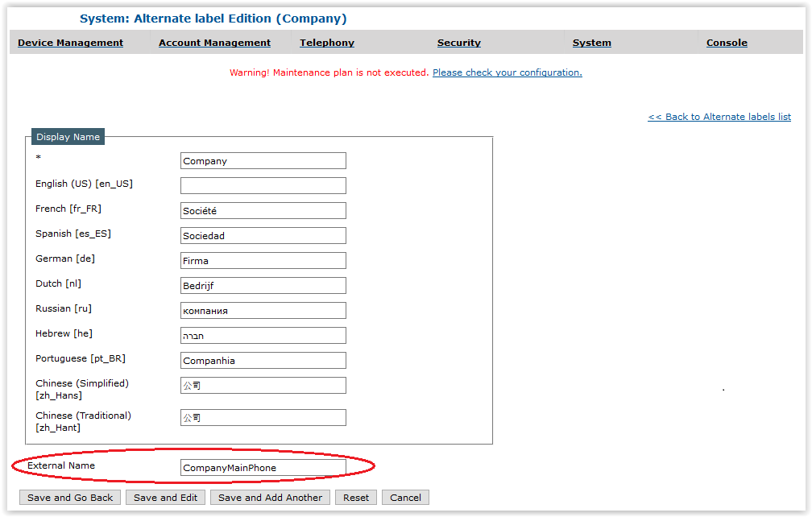The height and width of the screenshot is (517, 812).
Task: Click the External Name field CompanyMainPhone
Action: (x=263, y=467)
